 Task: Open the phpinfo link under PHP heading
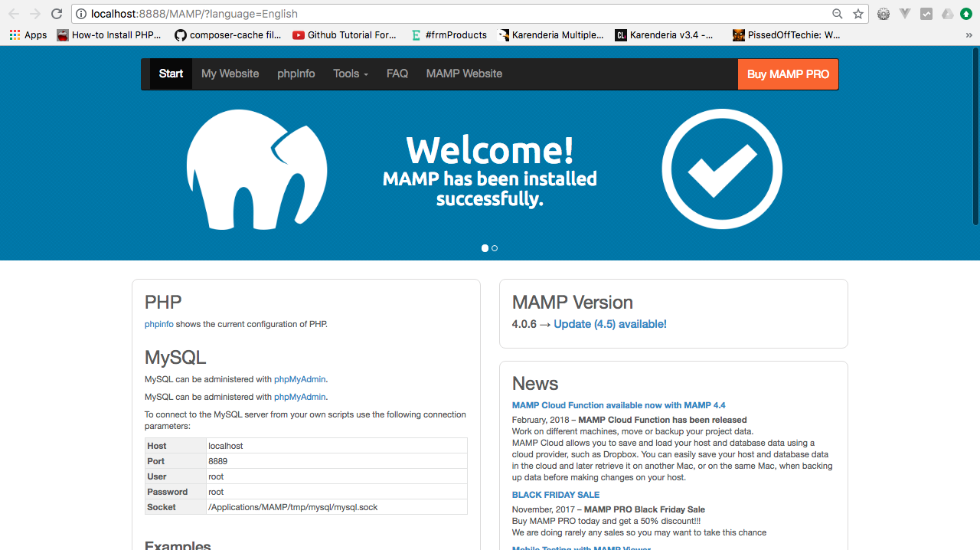click(159, 324)
